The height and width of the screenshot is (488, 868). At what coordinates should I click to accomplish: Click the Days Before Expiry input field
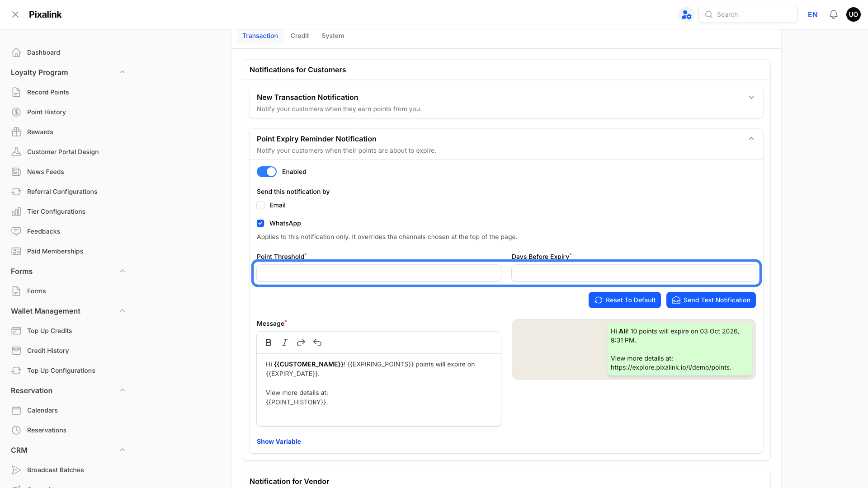coord(634,273)
